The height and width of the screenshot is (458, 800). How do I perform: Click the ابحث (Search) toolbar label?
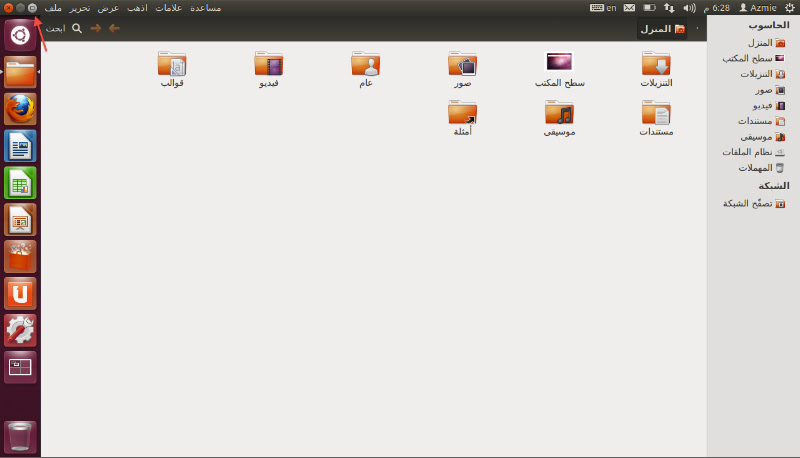(x=55, y=29)
